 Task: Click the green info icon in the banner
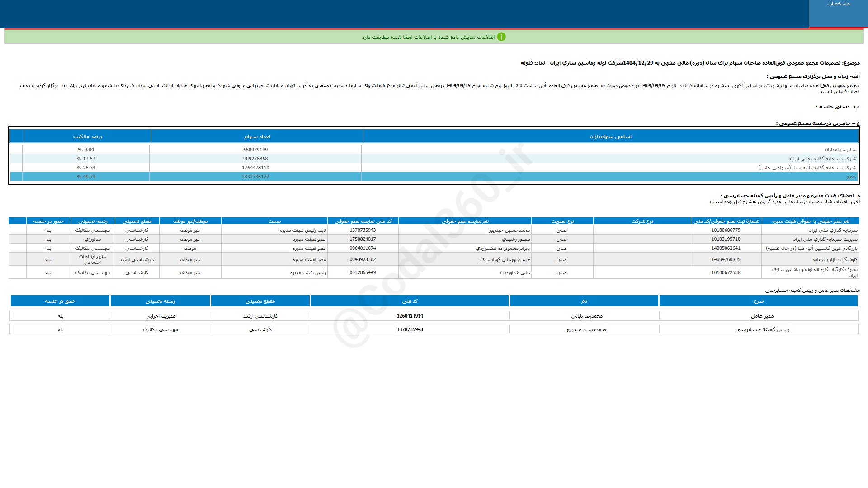(501, 37)
